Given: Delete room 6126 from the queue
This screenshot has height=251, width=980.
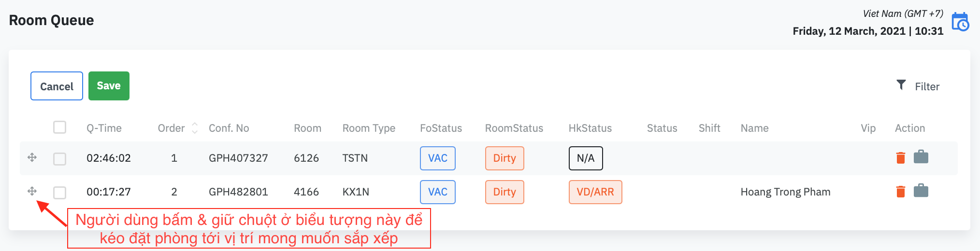Looking at the screenshot, I should click(x=900, y=158).
